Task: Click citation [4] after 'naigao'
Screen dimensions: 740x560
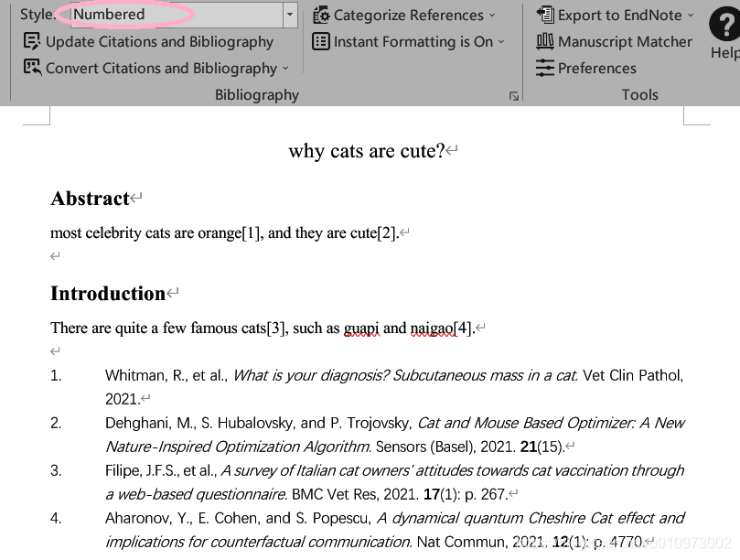Action: coord(463,328)
